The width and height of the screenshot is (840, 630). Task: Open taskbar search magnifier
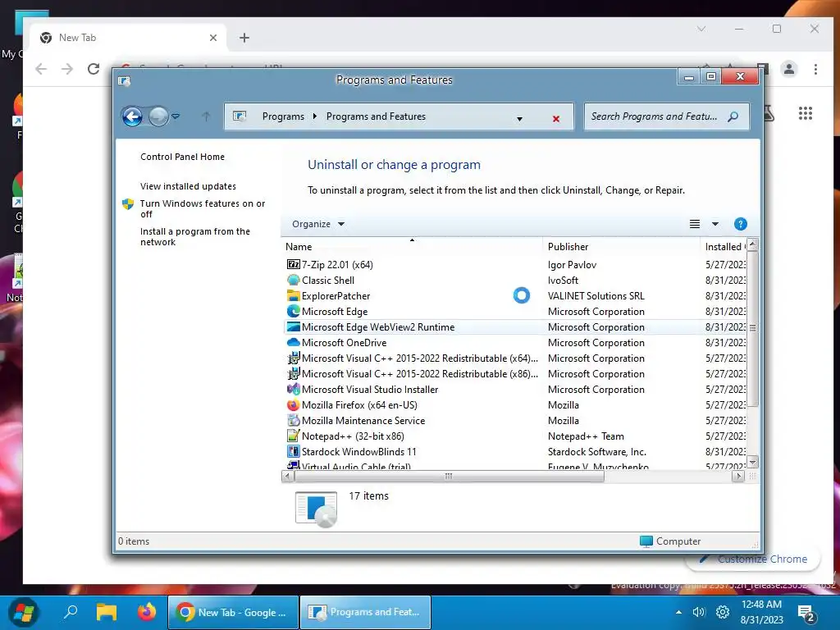click(x=71, y=612)
